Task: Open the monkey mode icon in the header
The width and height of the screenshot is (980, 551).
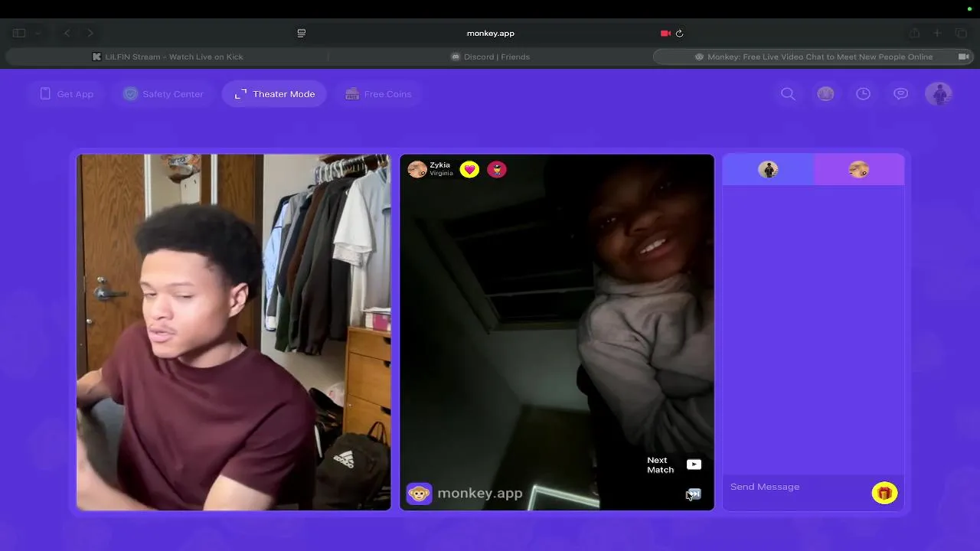Action: (825, 94)
